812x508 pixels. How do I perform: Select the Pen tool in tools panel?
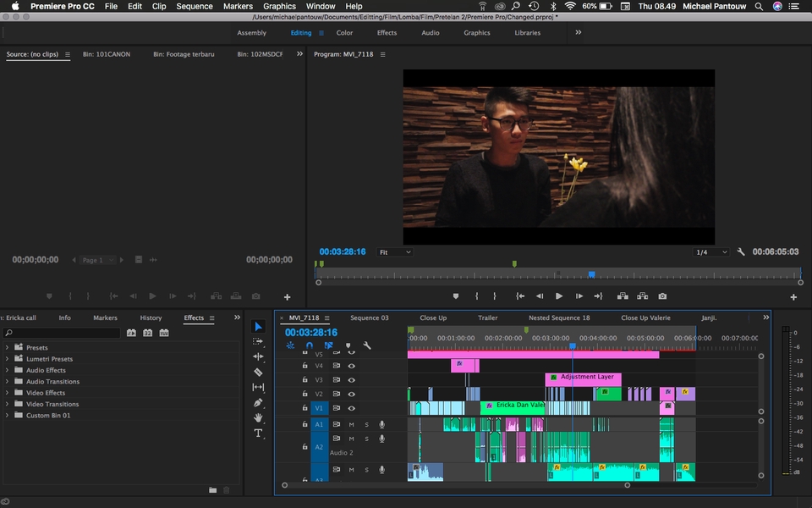[x=259, y=402]
